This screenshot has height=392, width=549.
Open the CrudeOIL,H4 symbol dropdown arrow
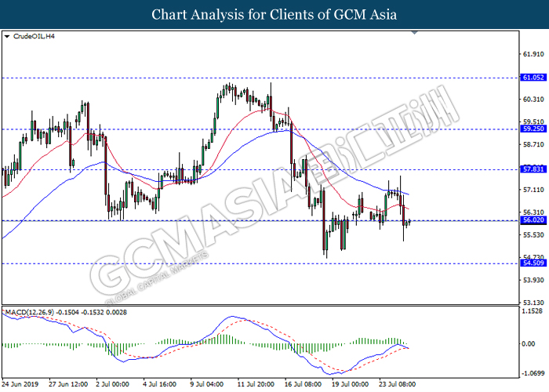(7, 36)
